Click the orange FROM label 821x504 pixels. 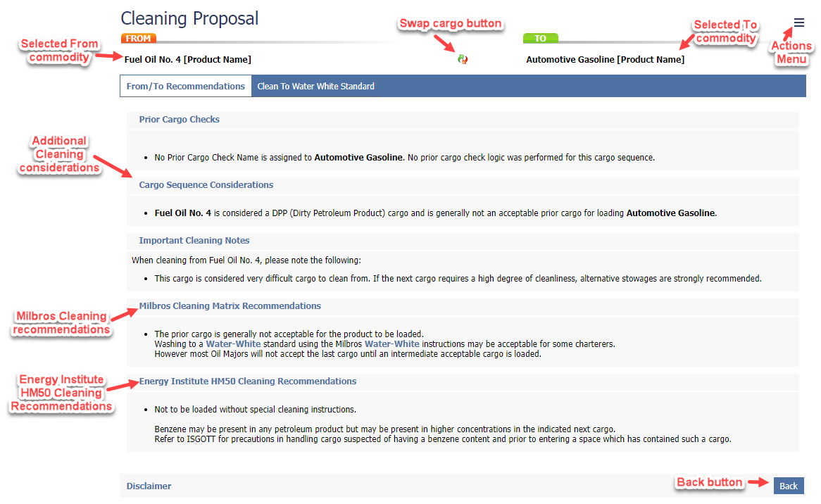(x=138, y=39)
